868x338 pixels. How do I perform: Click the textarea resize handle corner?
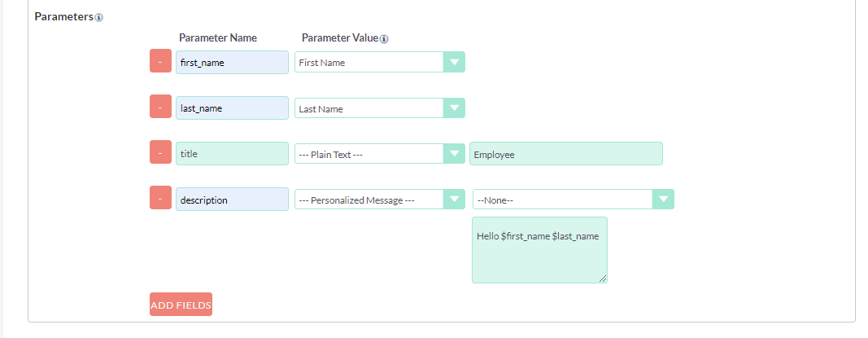click(x=603, y=279)
